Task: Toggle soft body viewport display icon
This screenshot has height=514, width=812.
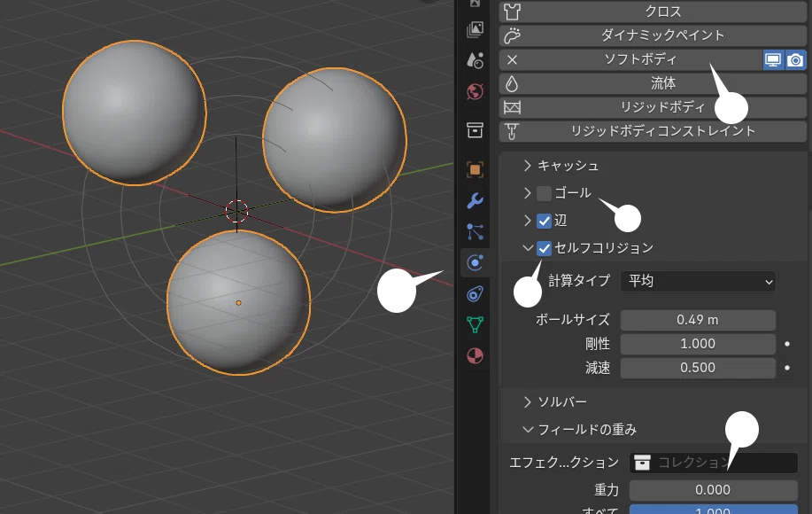Action: click(773, 59)
